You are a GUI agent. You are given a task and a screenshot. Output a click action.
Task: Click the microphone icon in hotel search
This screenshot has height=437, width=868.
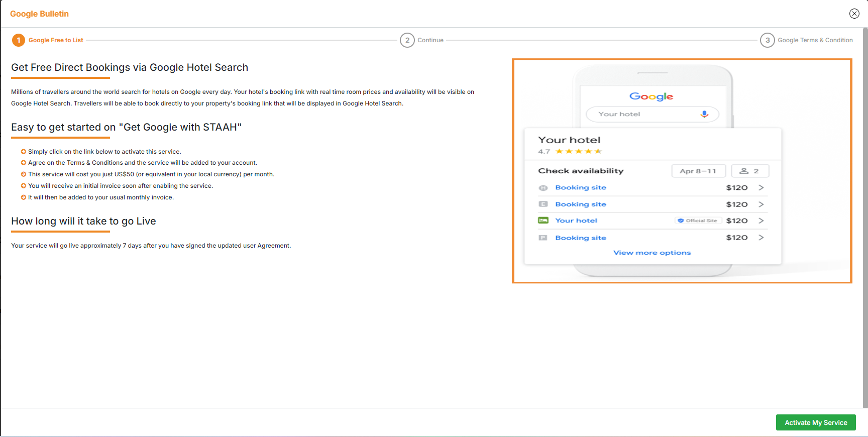[704, 114]
